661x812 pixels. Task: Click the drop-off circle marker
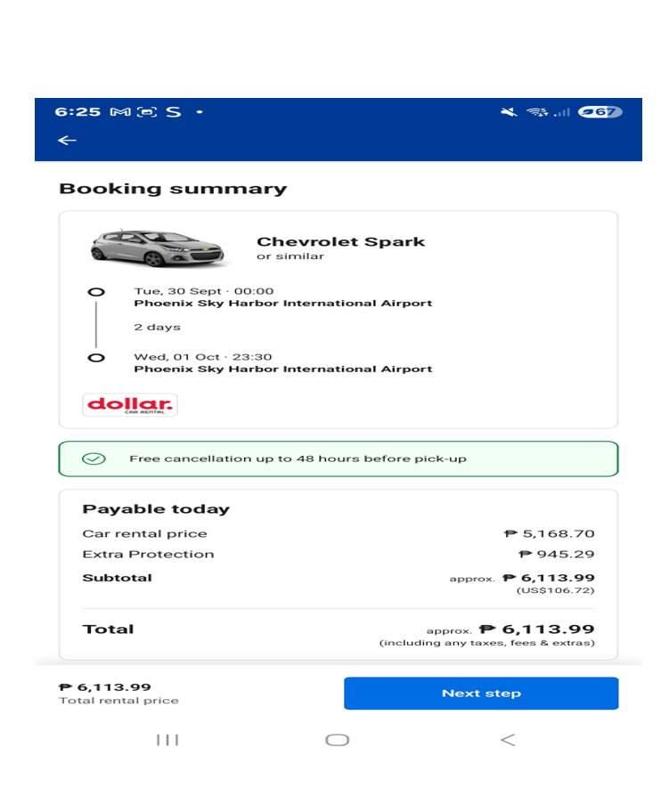point(96,358)
